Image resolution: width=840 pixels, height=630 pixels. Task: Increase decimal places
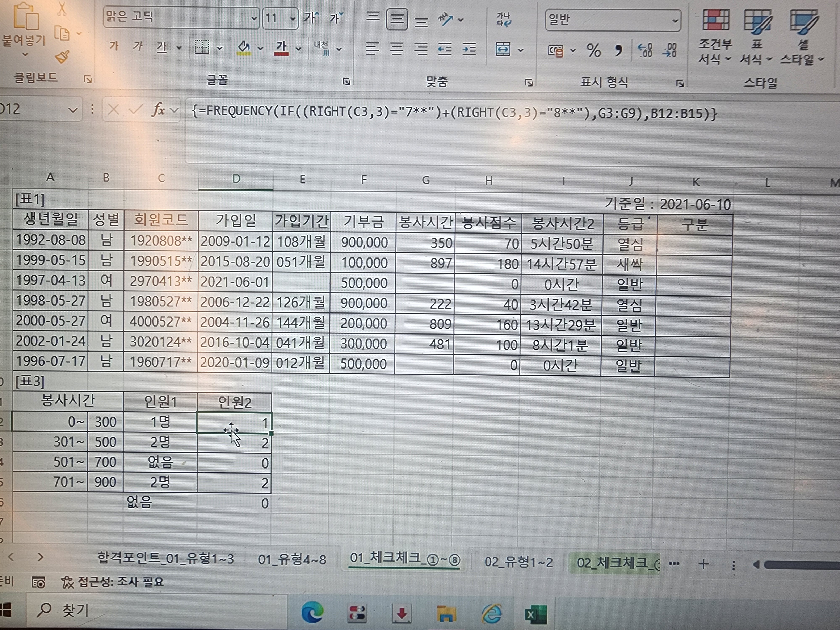tap(645, 50)
